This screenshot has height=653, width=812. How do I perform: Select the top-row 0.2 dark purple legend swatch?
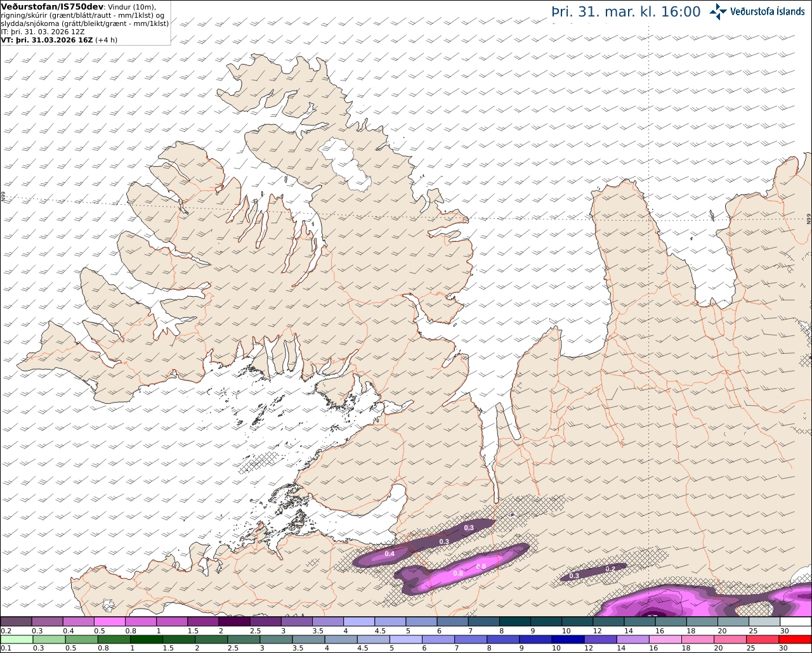pyautogui.click(x=16, y=622)
